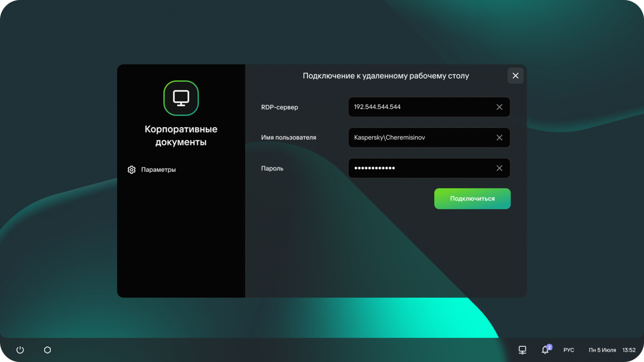This screenshot has width=644, height=362.
Task: Open notifications bell with badge
Action: pyautogui.click(x=546, y=350)
